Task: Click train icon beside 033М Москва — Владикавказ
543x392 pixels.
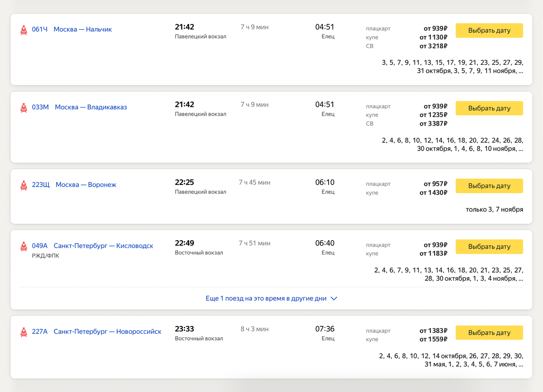Action: click(24, 108)
